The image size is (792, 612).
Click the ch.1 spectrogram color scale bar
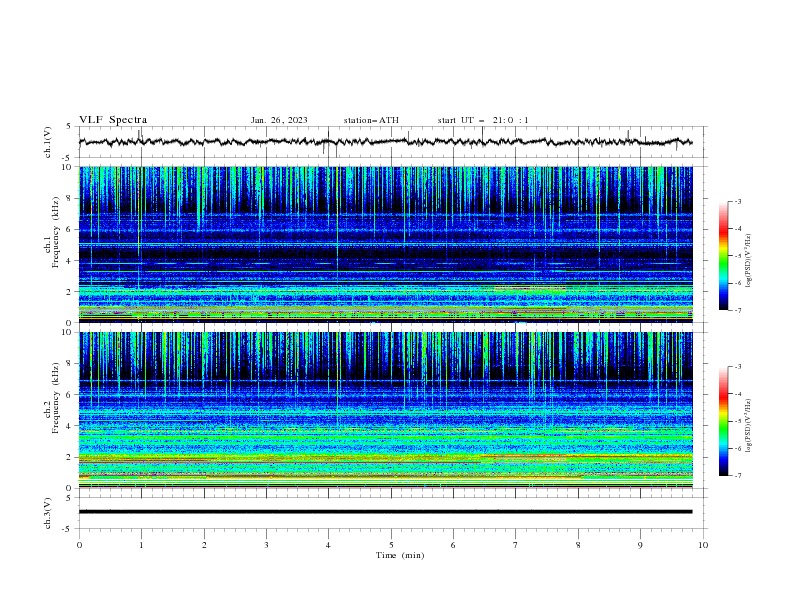tap(723, 256)
